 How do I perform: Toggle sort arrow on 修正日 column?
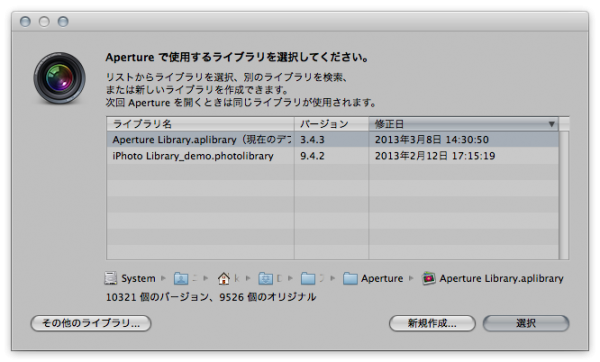point(551,124)
